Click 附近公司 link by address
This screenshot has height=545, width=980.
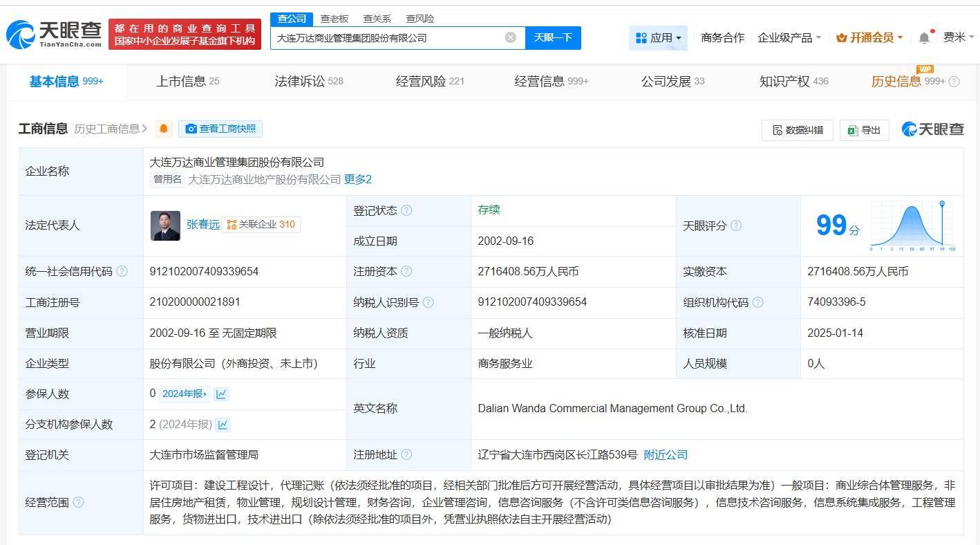click(x=666, y=454)
